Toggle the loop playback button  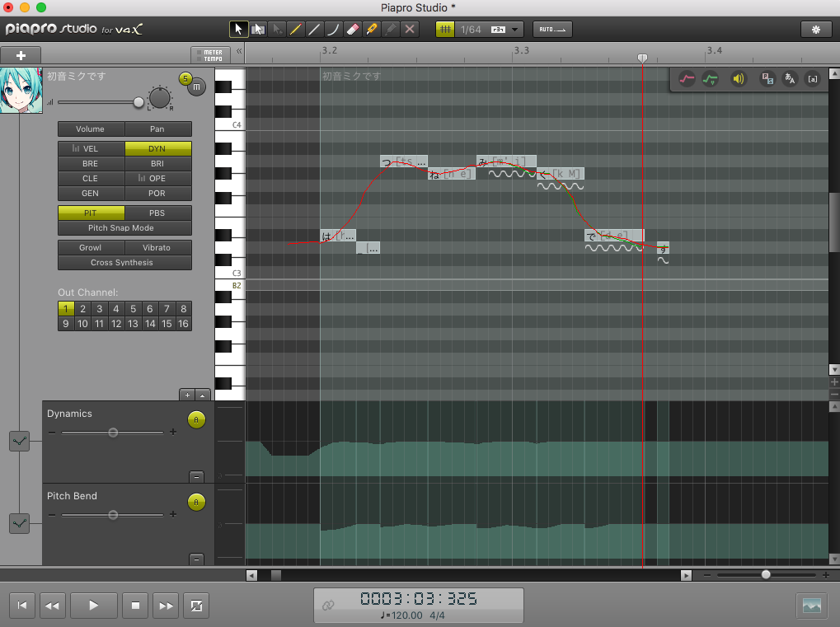pos(196,606)
